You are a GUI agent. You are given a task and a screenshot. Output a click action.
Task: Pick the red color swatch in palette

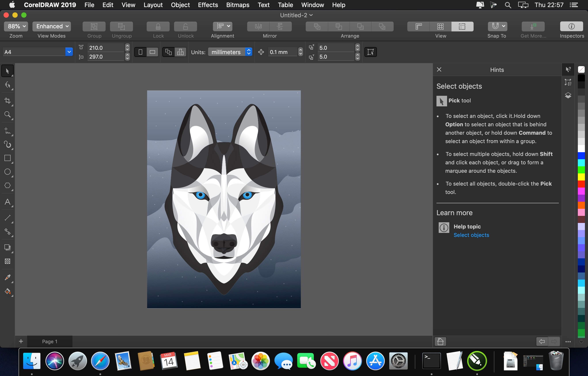(581, 183)
